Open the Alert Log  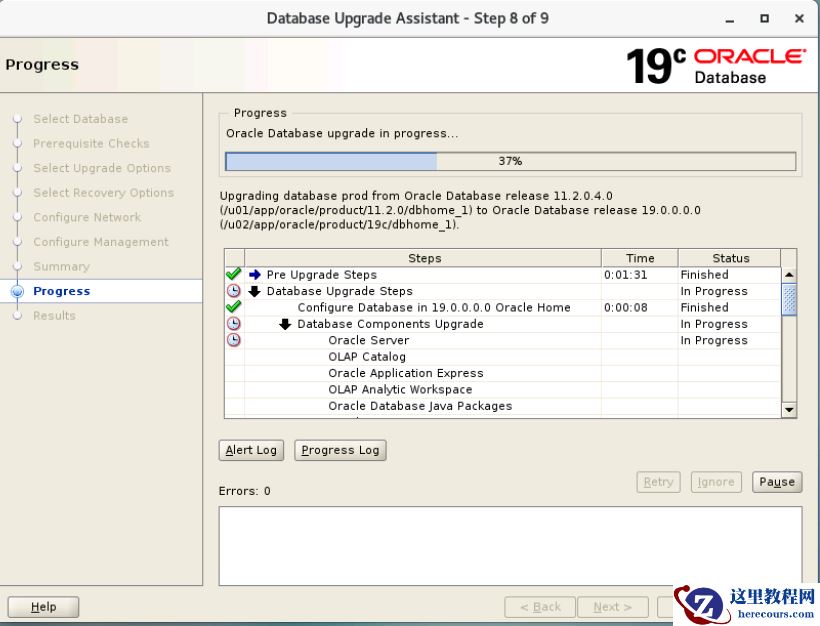251,450
